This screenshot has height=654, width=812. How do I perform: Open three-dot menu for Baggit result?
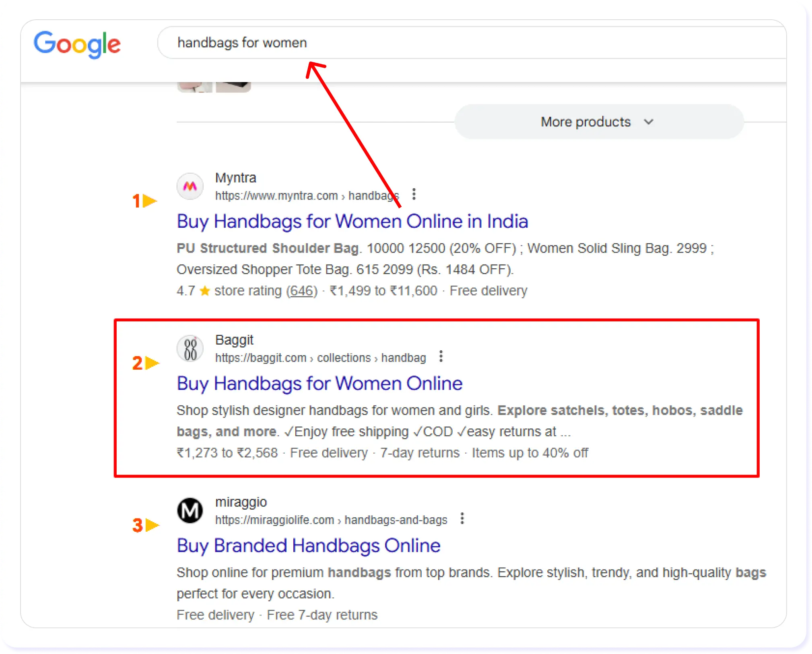point(441,356)
